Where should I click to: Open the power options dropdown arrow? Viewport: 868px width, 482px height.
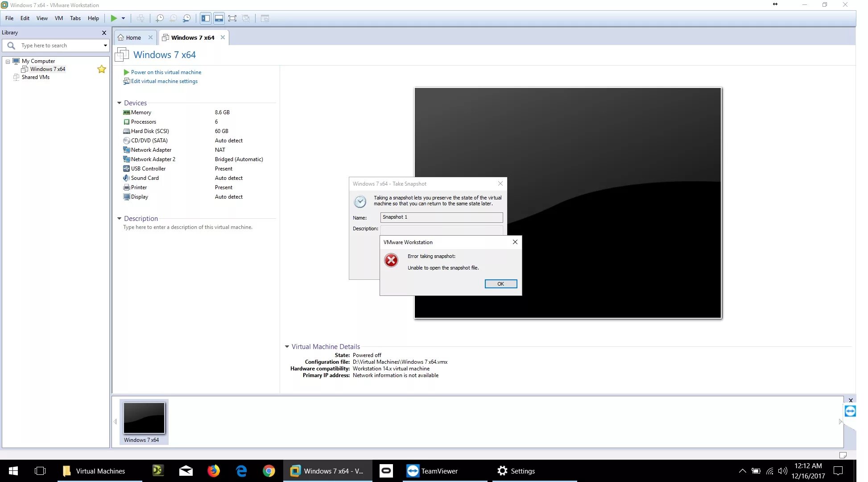[124, 18]
